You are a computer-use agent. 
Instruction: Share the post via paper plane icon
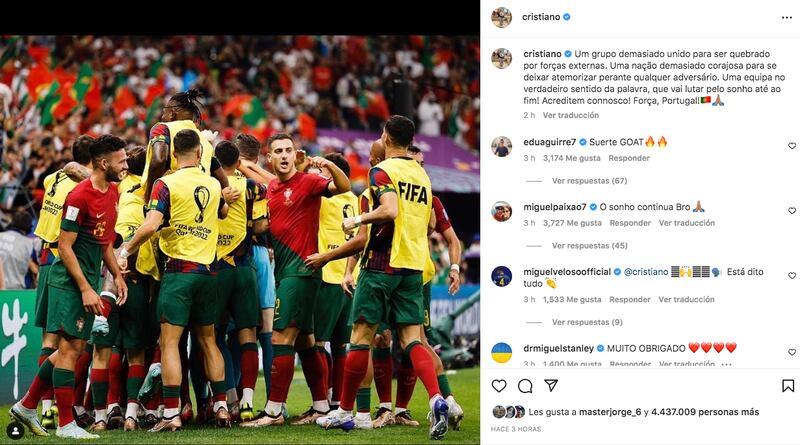point(551,385)
